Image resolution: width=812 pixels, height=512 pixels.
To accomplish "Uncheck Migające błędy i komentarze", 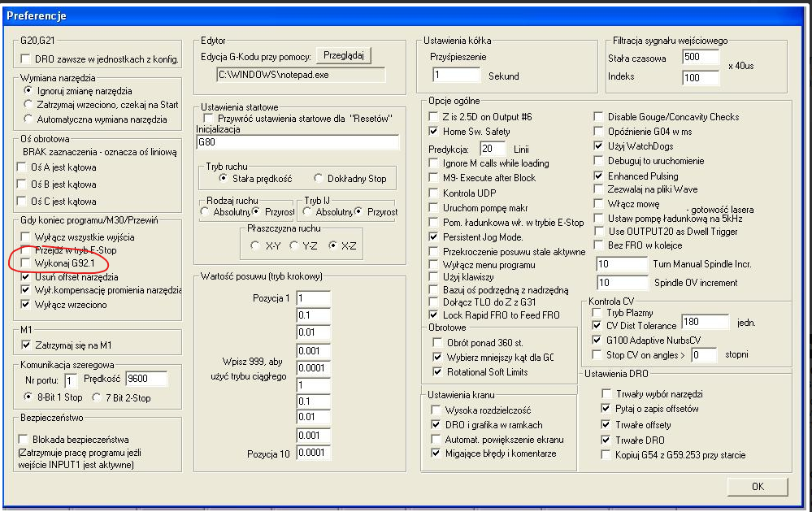I will [436, 453].
